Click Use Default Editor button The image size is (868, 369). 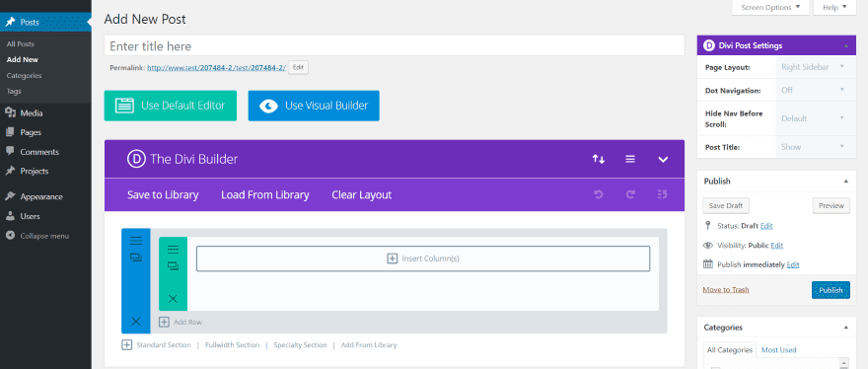[170, 106]
